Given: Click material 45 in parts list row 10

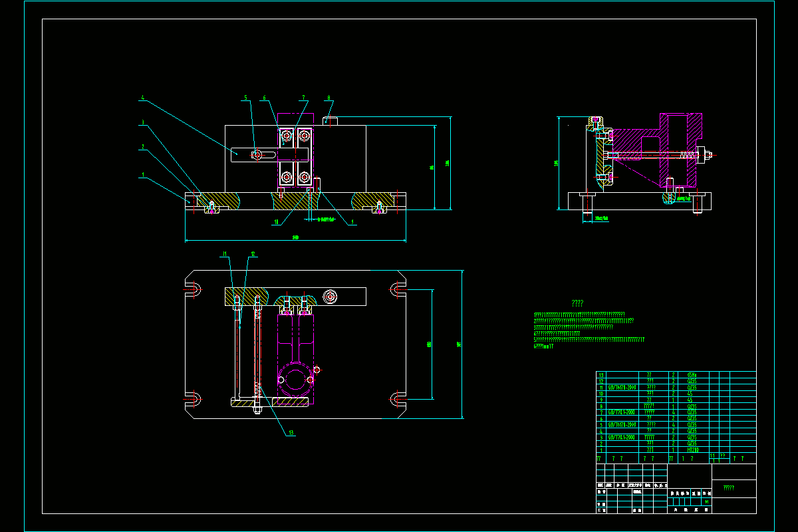Looking at the screenshot, I should 690,394.
